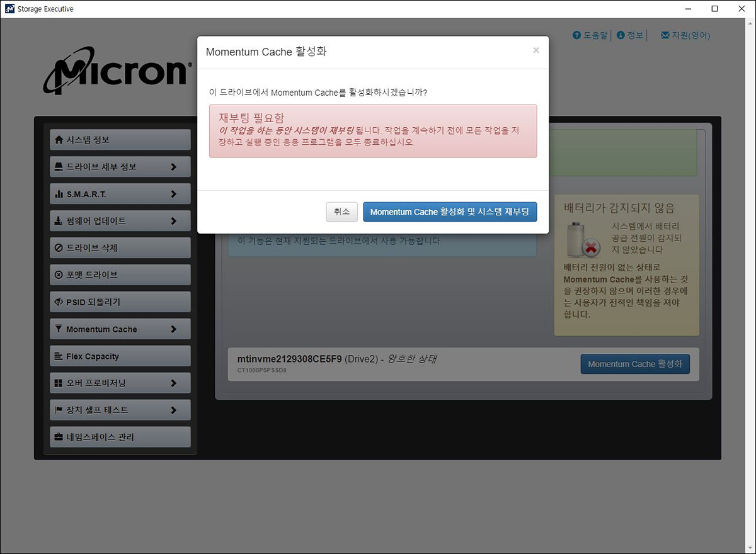The image size is (756, 554).
Task: Click the 취소 button in dialog
Action: pyautogui.click(x=342, y=212)
